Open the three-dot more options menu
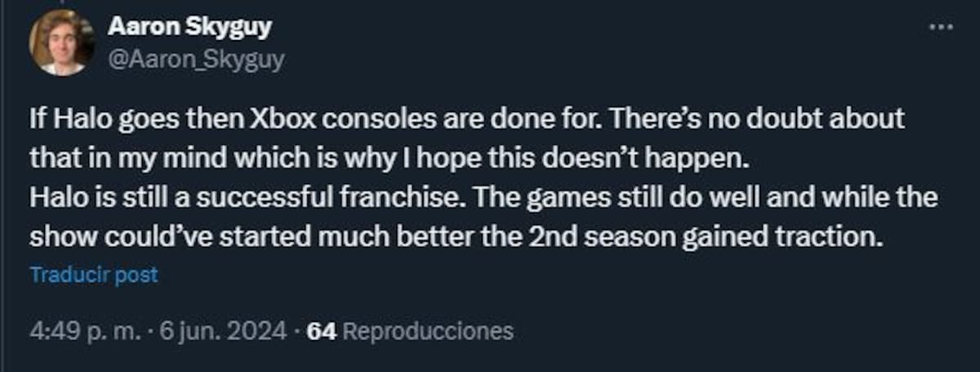The height and width of the screenshot is (372, 980). coord(942,28)
